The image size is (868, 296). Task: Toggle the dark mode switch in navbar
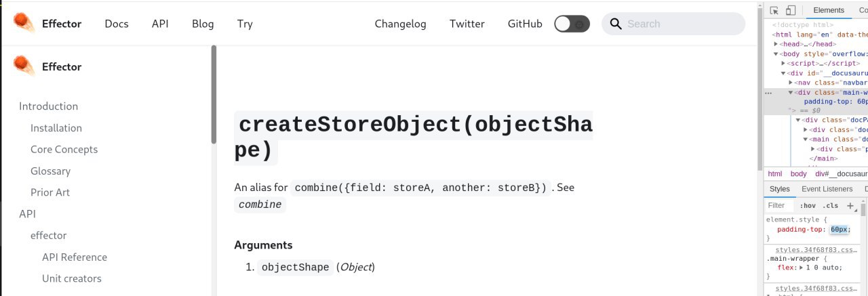[x=572, y=24]
